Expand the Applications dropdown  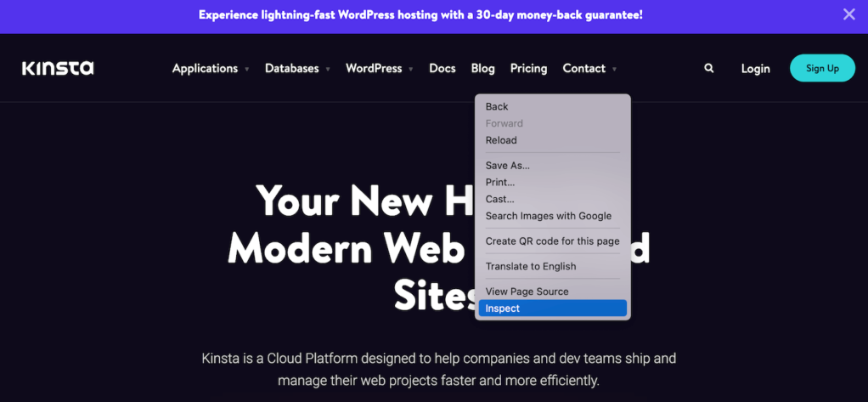[x=211, y=69]
